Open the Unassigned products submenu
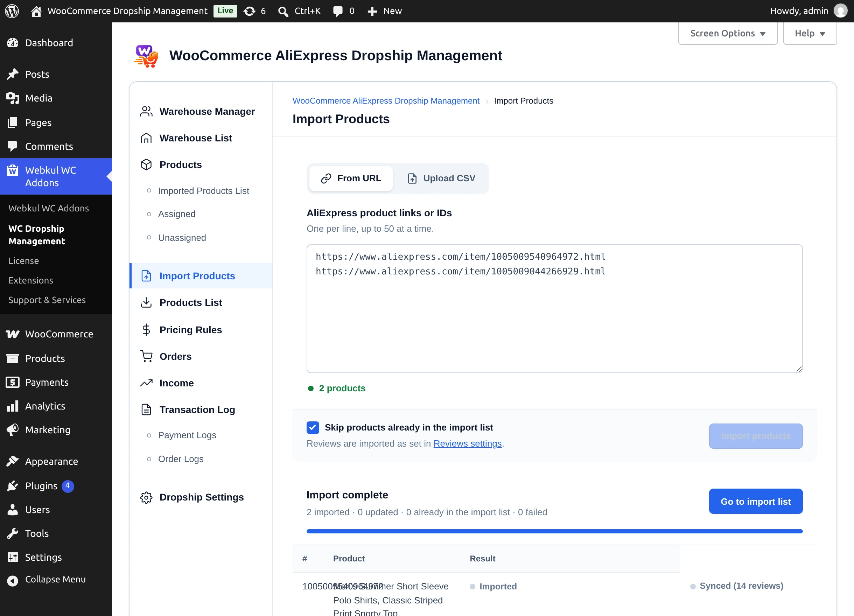 (x=182, y=238)
